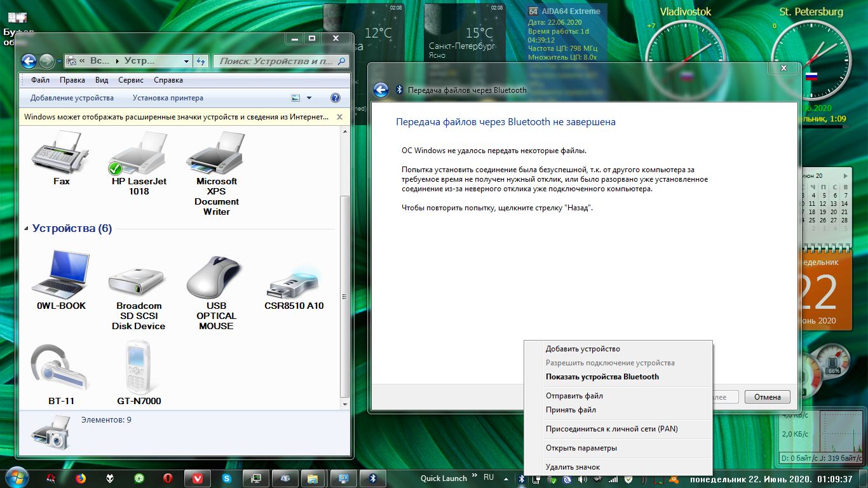Open Windows Explorer taskbar button

tap(314, 478)
